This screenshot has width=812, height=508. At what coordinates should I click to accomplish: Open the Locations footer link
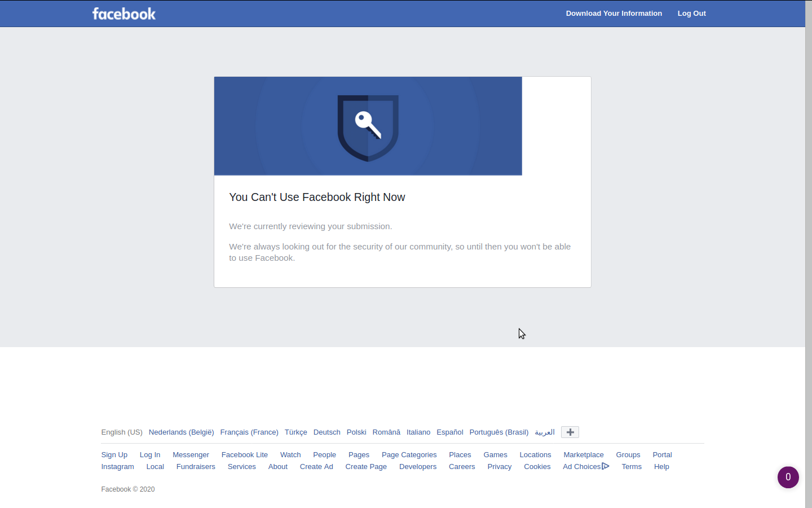point(536,455)
